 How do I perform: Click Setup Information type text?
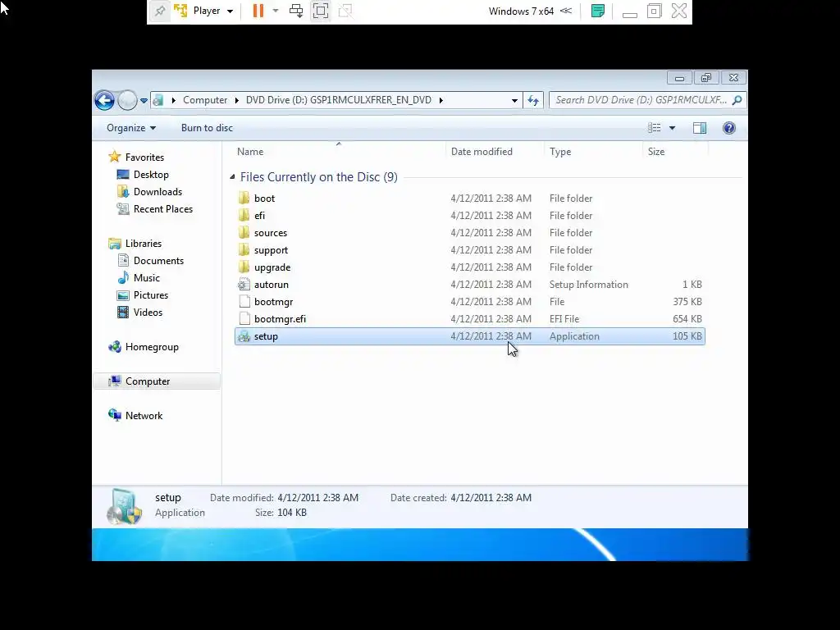click(x=588, y=285)
